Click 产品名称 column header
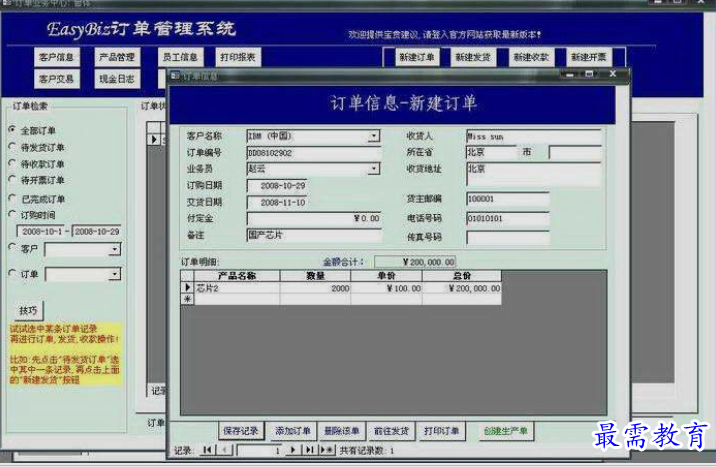 point(237,276)
